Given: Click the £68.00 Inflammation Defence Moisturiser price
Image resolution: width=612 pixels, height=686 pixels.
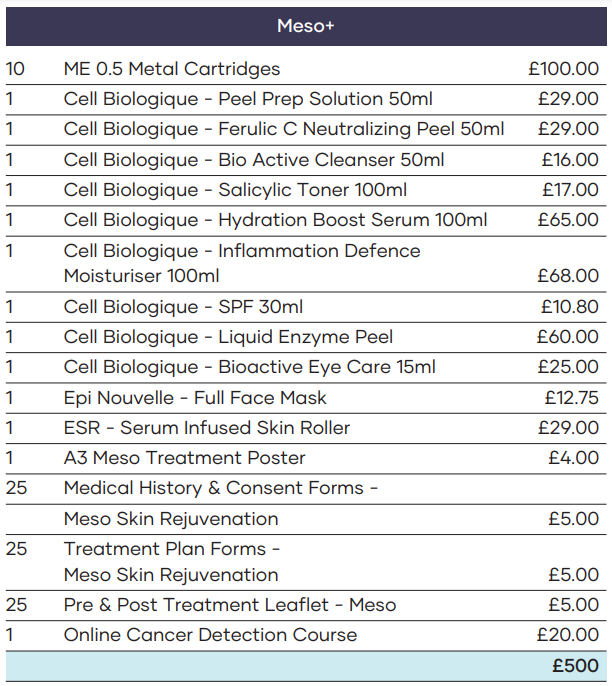Looking at the screenshot, I should point(568,276).
